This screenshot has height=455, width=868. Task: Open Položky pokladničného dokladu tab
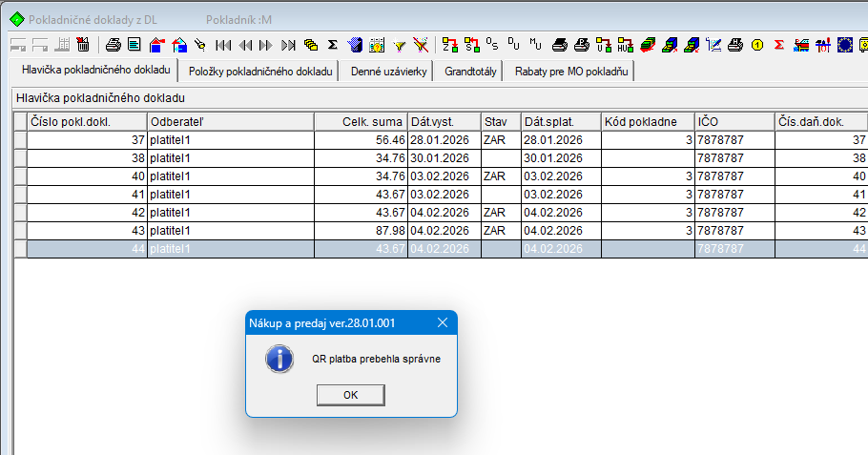click(260, 72)
